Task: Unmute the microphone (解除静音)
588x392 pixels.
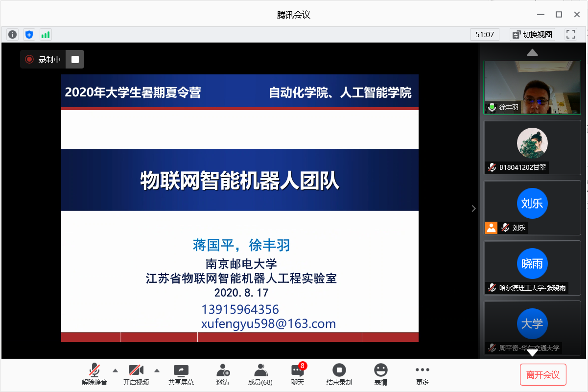Action: [x=94, y=375]
